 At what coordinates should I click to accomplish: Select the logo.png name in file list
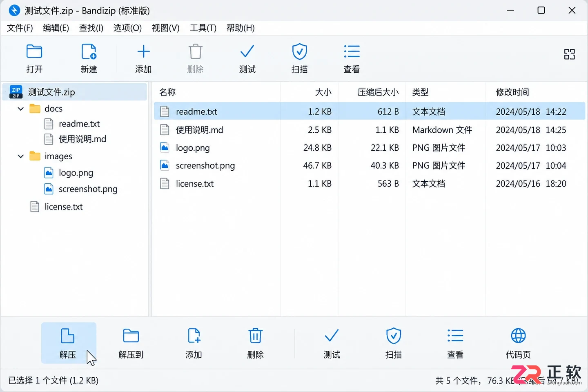pyautogui.click(x=193, y=148)
